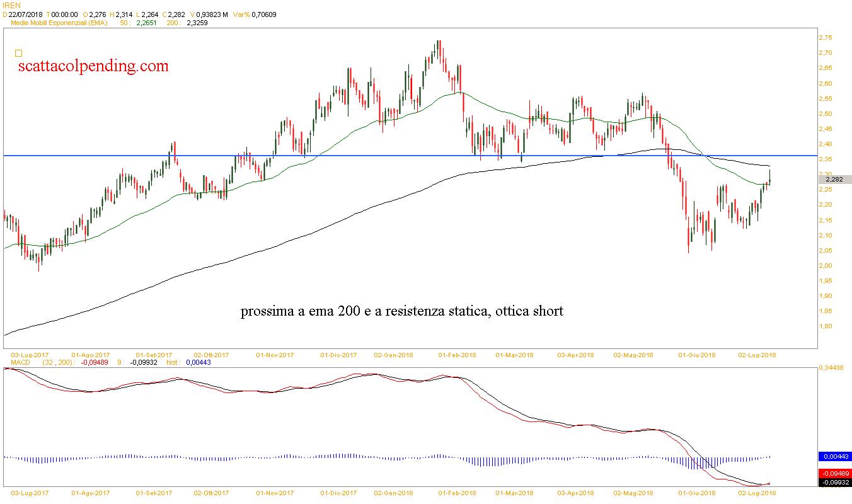Viewport: 852px width, 504px height.
Task: Click the date value 22/07/2018 in the header
Action: [26, 14]
